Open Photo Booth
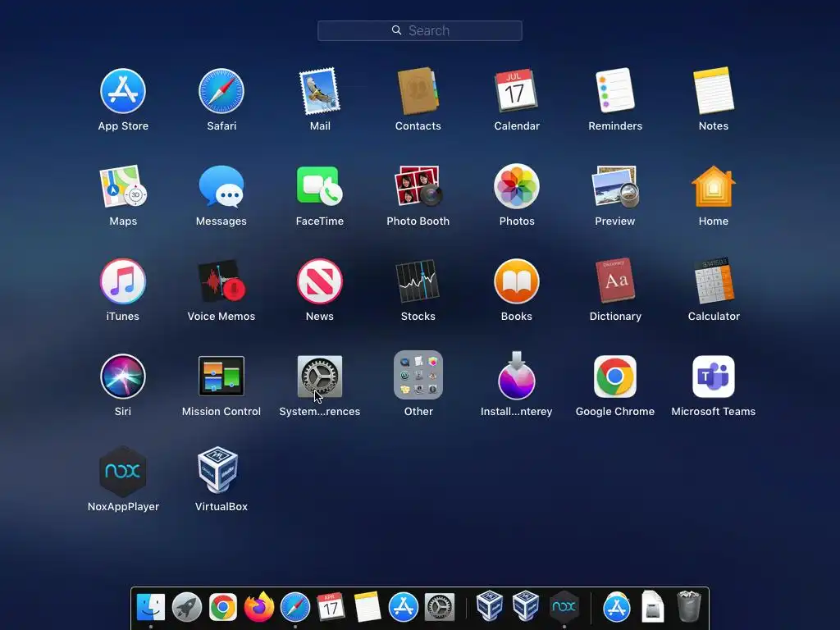 pyautogui.click(x=418, y=186)
